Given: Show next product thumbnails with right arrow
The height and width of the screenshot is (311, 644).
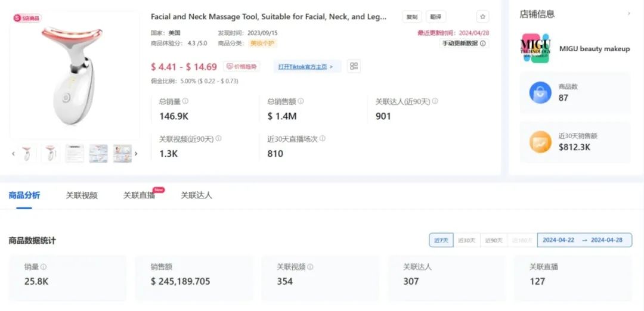Looking at the screenshot, I should point(136,154).
